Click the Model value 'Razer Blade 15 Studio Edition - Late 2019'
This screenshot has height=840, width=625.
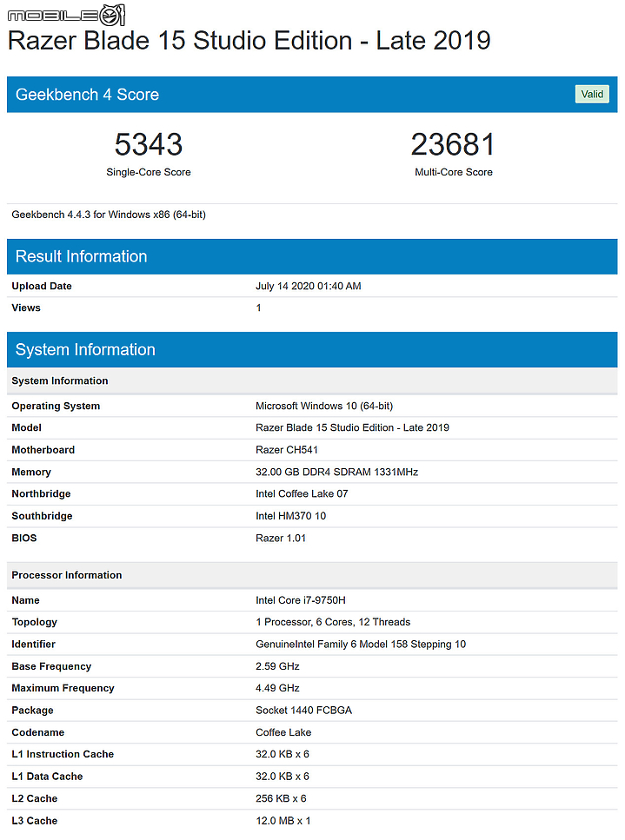coord(352,427)
